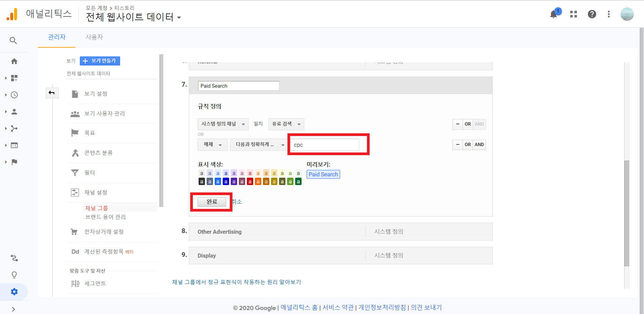This screenshot has width=644, height=314.
Task: Open 서비스 약관 footer link
Action: (x=338, y=307)
